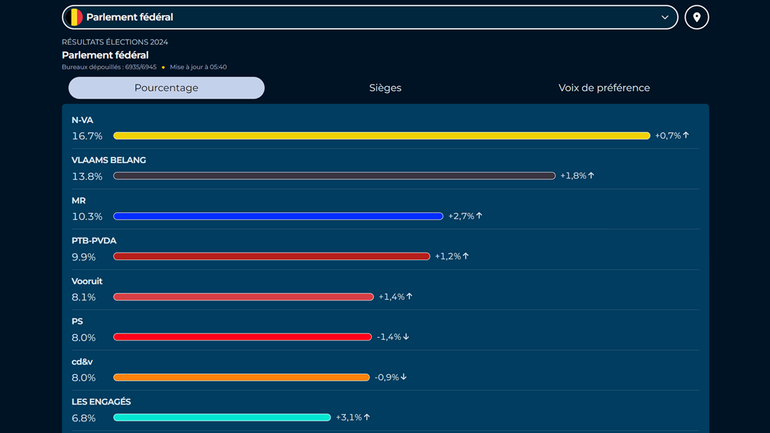This screenshot has width=770, height=433.
Task: Click the Vooruit party label
Action: pyautogui.click(x=87, y=281)
